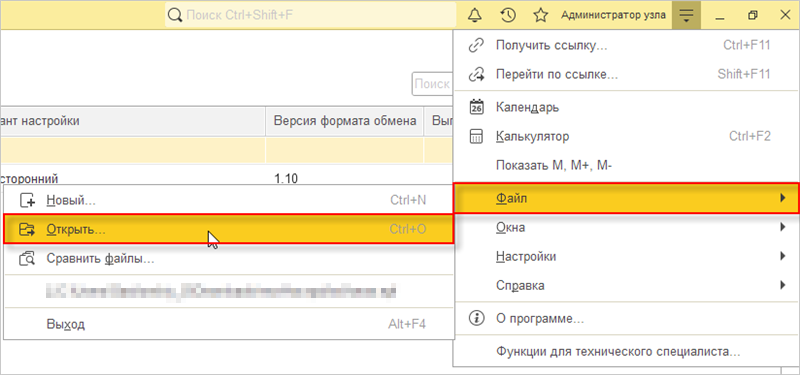This screenshot has width=800, height=375.
Task: Click the Калькулятор calculator icon
Action: tap(476, 137)
